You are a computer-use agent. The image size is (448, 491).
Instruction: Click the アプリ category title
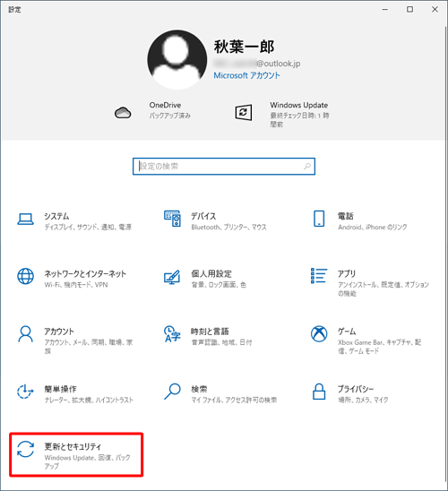pos(347,273)
